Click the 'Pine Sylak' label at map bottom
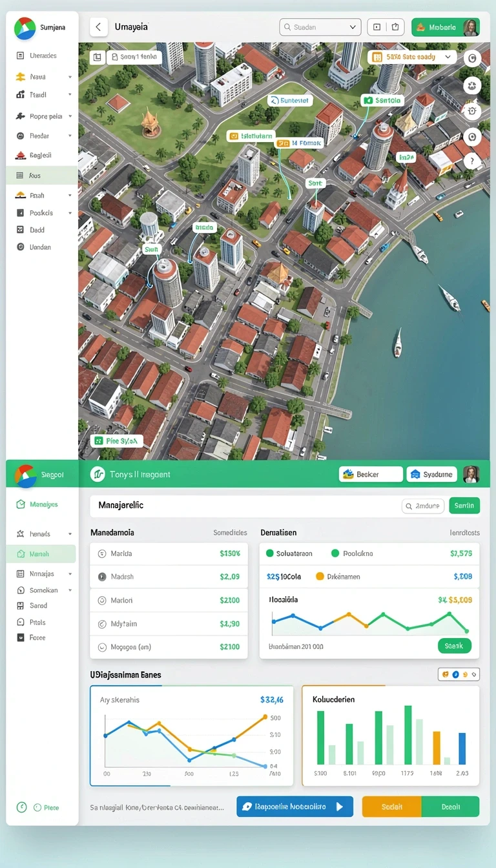This screenshot has height=868, width=496. [x=117, y=441]
